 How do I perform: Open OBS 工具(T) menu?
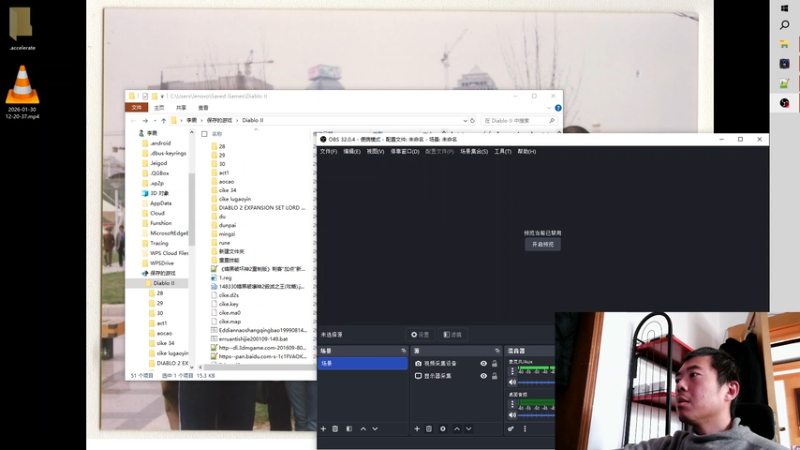coord(503,152)
